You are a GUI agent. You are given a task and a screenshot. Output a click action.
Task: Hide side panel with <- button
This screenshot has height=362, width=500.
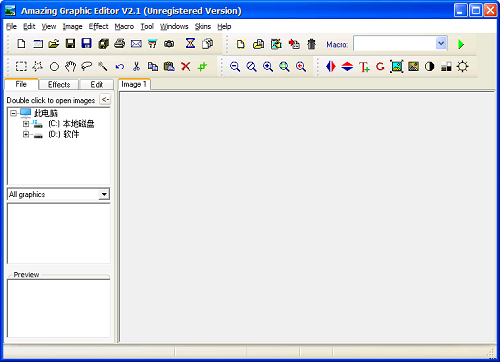tap(105, 99)
